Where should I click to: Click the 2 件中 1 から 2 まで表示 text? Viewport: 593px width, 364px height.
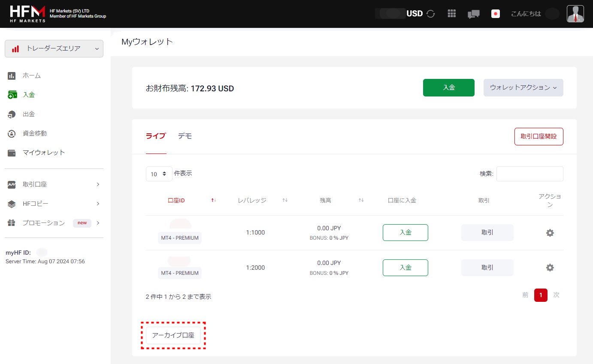pyautogui.click(x=179, y=297)
